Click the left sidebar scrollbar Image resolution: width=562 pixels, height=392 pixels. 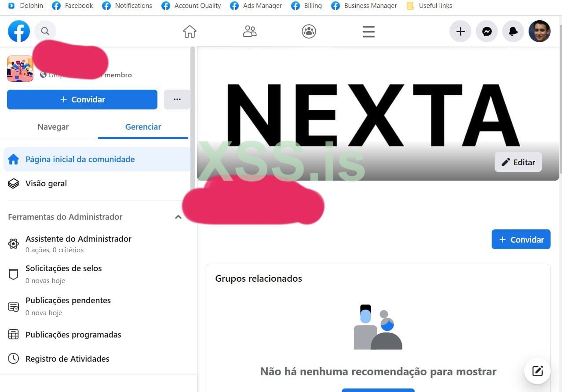point(193,119)
